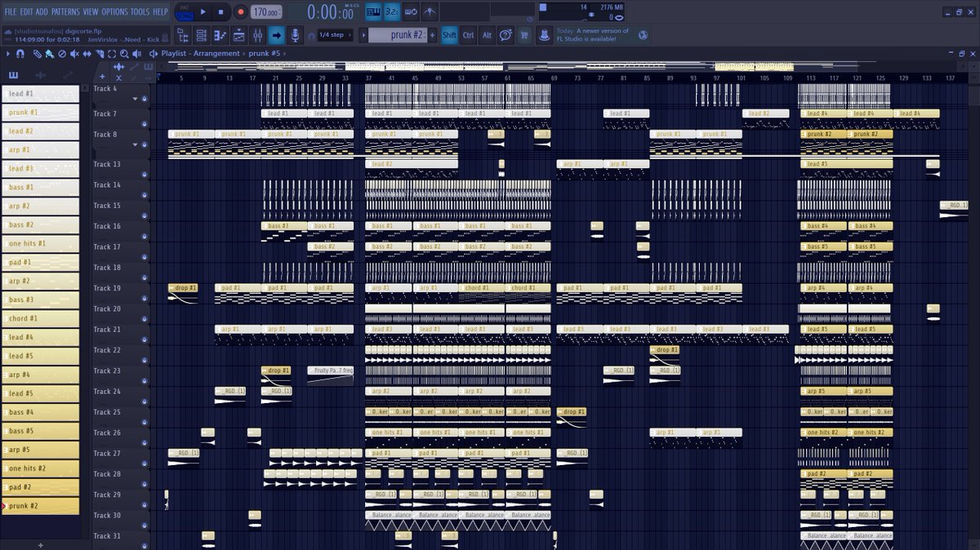This screenshot has width=980, height=550.
Task: Click the shopping cart store icon
Action: pyautogui.click(x=523, y=35)
